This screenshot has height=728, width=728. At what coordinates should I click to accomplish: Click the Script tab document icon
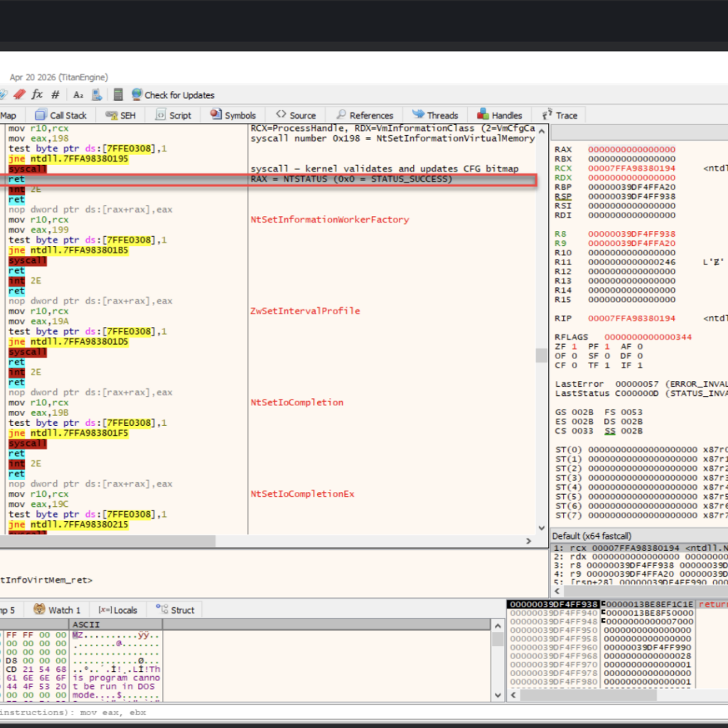click(160, 115)
